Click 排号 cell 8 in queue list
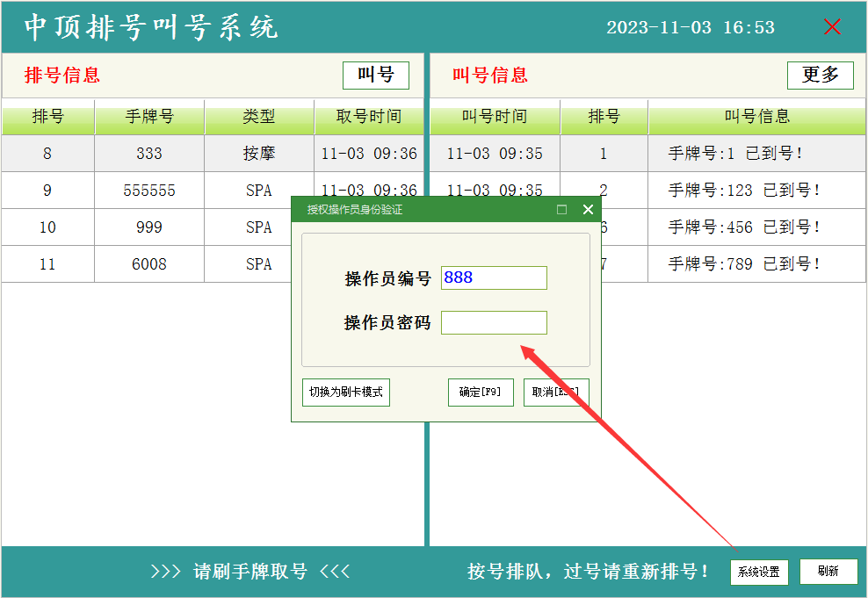 click(x=47, y=154)
